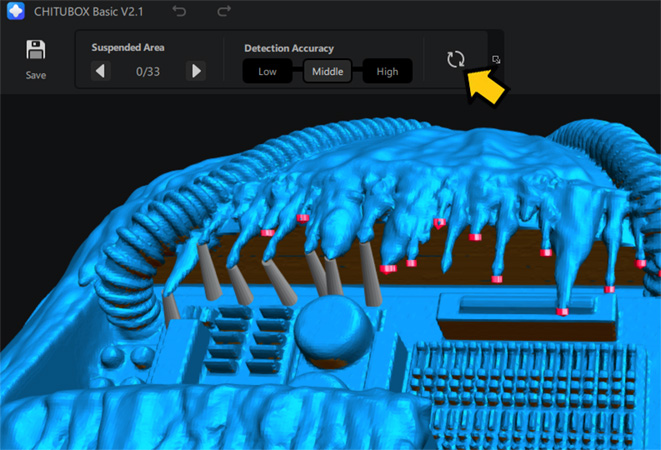661x450 pixels.
Task: Refresh suspended area detection
Action: pyautogui.click(x=456, y=59)
